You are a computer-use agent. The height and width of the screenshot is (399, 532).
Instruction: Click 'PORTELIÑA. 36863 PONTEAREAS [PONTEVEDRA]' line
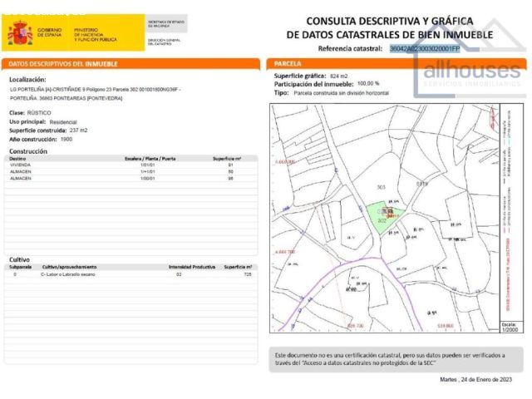coord(66,98)
